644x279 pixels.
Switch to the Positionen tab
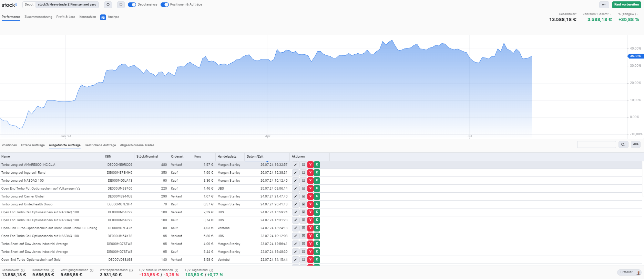point(9,145)
